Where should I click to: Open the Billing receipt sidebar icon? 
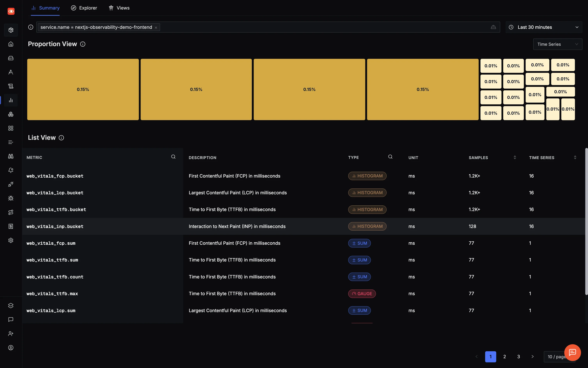pyautogui.click(x=11, y=226)
